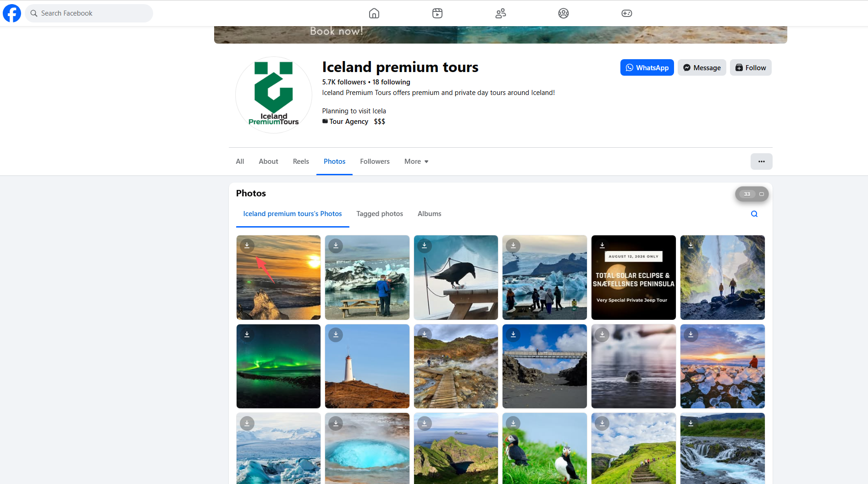Click download icon on the geothermal boardwalk photo
The width and height of the screenshot is (868, 484).
coord(425,334)
